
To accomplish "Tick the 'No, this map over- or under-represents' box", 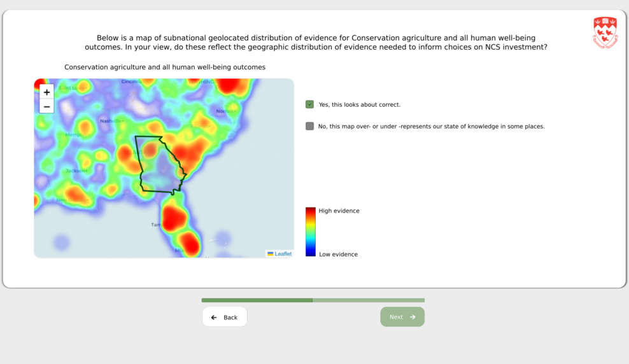I will pyautogui.click(x=309, y=126).
